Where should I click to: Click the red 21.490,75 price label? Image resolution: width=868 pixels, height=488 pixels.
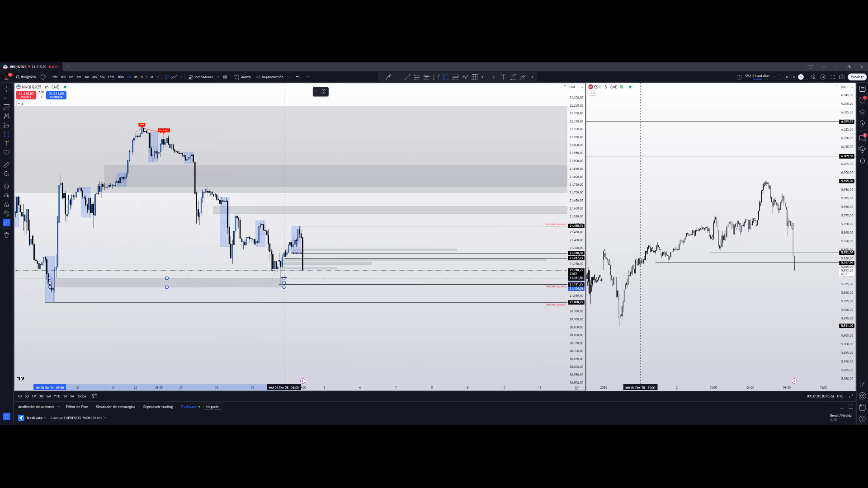click(576, 226)
